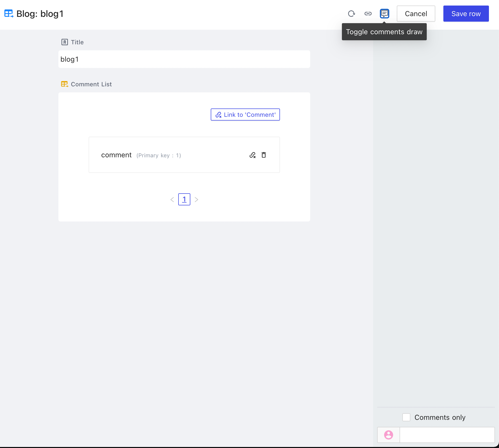Click the Comment List field icon
499x448 pixels.
pos(65,84)
